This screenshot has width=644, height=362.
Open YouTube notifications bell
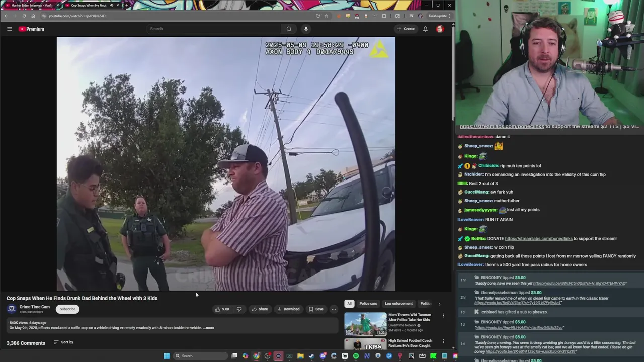tap(425, 29)
